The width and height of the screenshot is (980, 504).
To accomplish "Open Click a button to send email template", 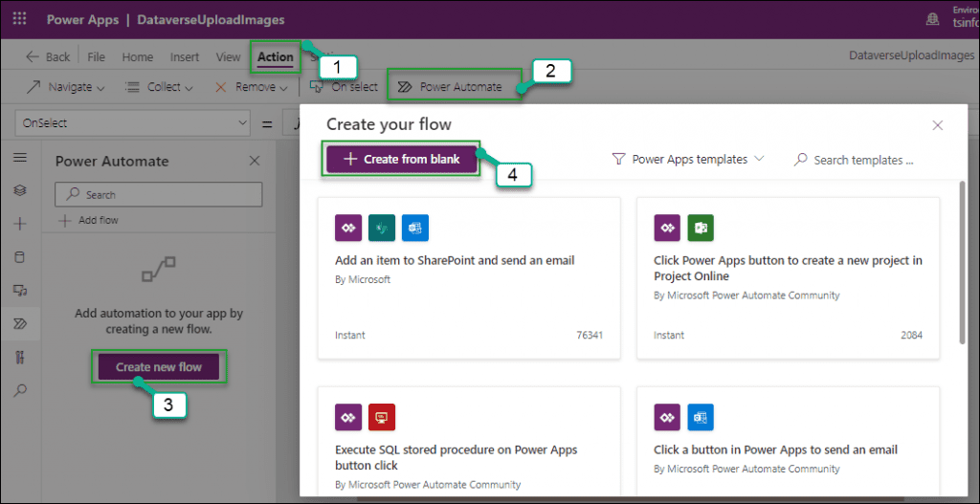I will 789,441.
